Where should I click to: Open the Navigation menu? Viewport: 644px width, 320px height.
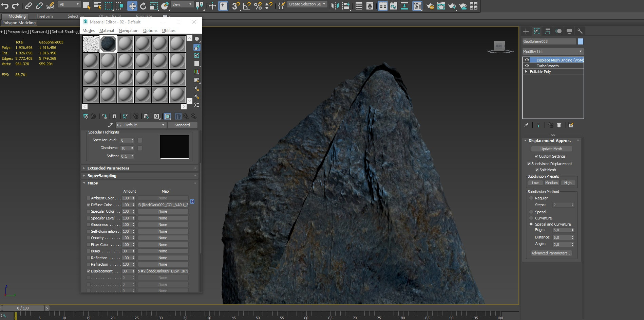(129, 31)
